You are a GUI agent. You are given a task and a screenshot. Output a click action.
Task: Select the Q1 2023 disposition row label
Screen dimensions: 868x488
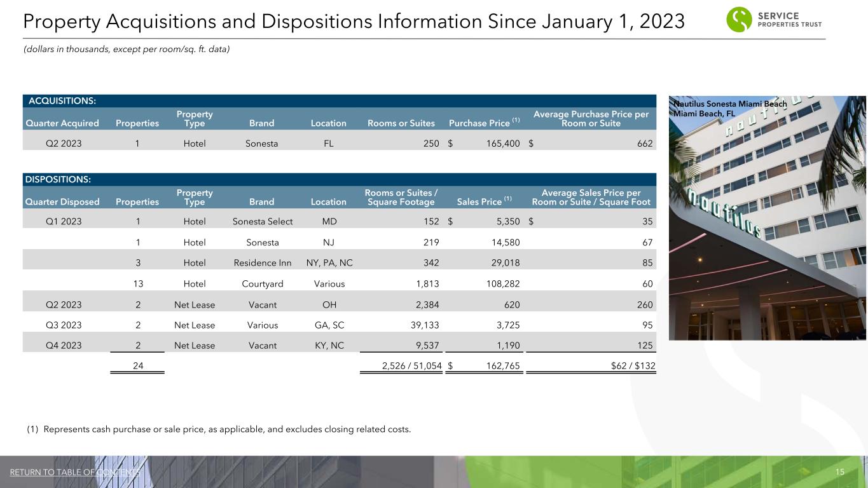64,222
